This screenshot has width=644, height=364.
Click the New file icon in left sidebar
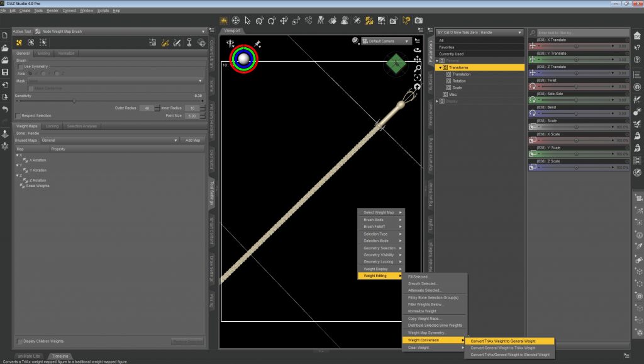(5, 35)
